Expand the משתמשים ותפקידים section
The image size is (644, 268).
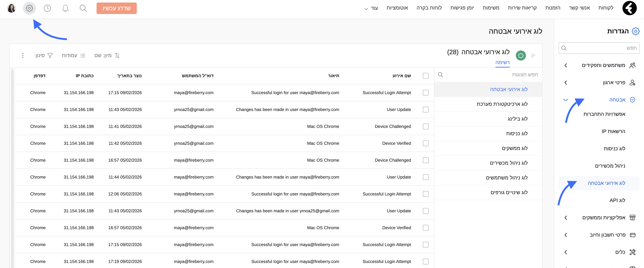(x=566, y=66)
